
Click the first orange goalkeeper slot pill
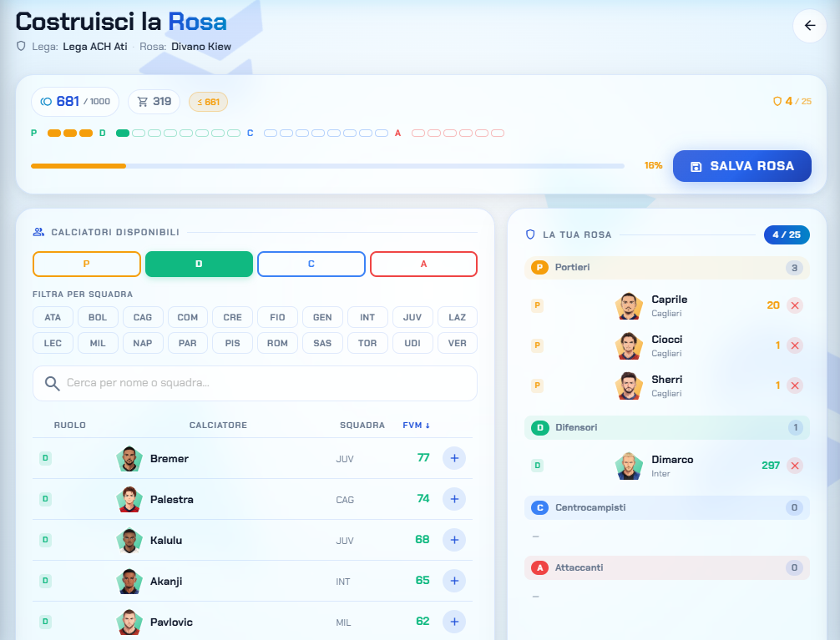[x=54, y=133]
